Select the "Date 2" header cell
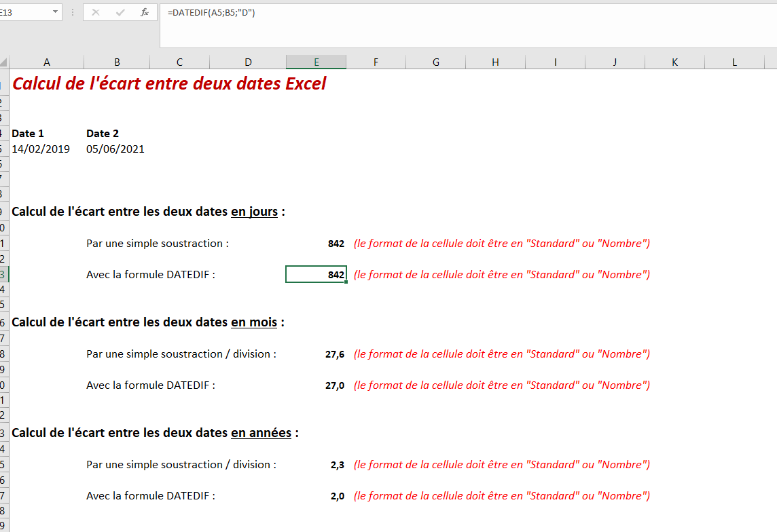 (103, 134)
